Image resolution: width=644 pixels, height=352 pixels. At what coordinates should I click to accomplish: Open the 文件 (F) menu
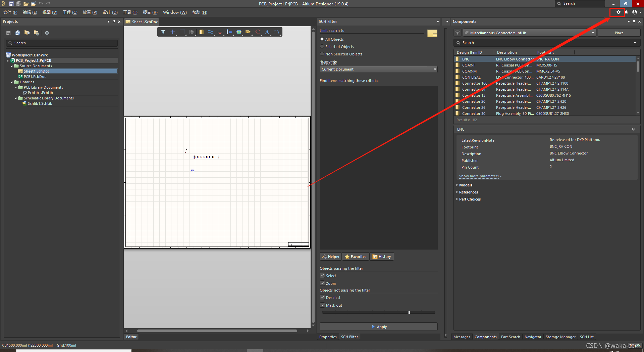(x=10, y=12)
